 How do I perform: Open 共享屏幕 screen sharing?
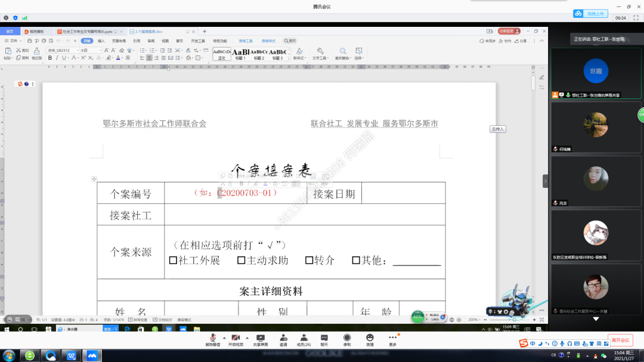tap(260, 339)
